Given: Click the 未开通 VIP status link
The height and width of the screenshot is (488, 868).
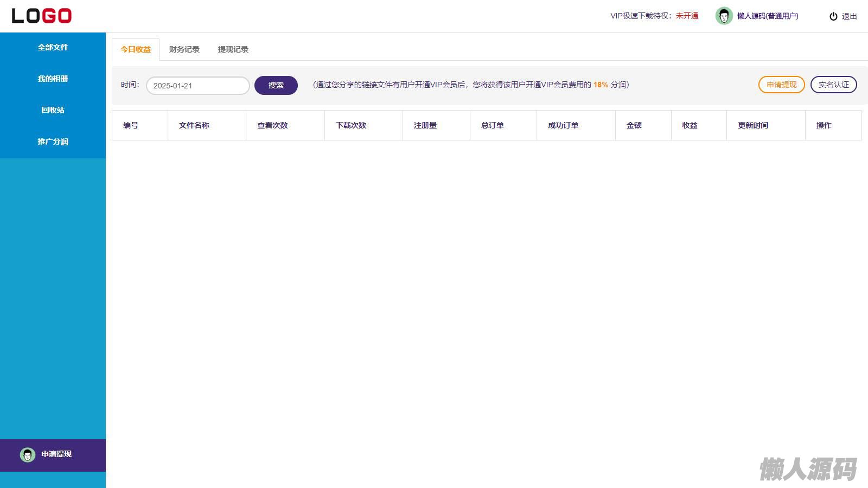Looking at the screenshot, I should pos(687,16).
